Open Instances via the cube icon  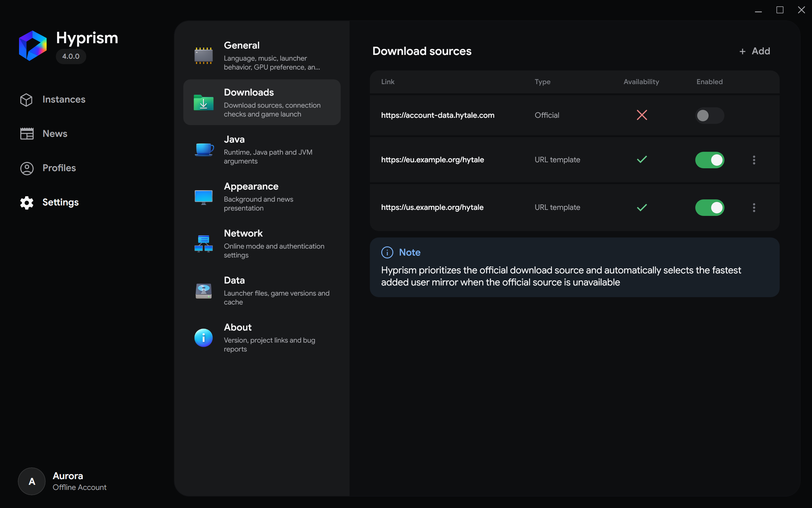(x=26, y=100)
